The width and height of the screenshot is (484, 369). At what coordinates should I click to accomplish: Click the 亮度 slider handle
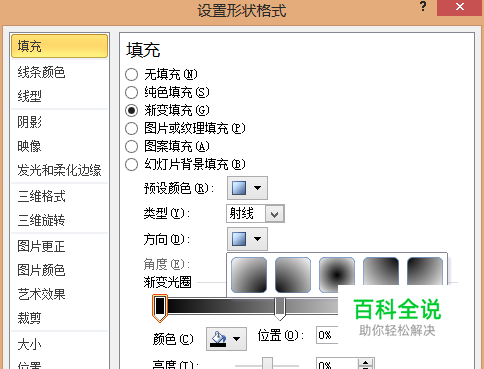(x=267, y=363)
